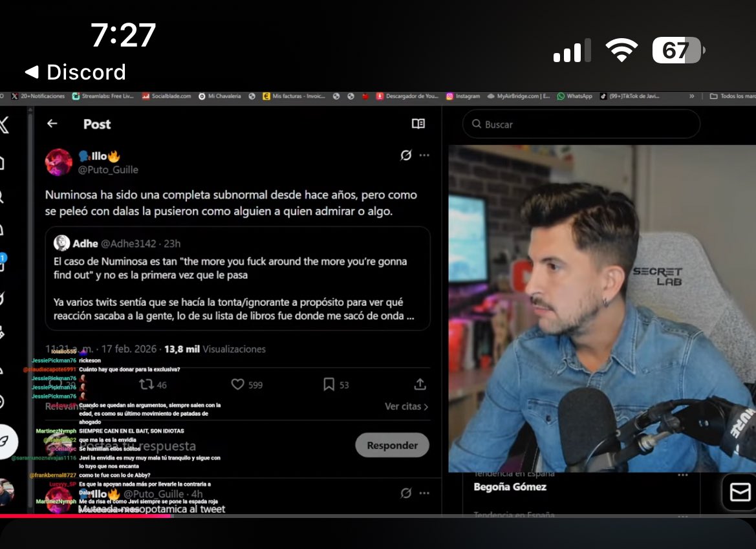Open the Socialblade.com bookmark
This screenshot has width=756, height=549.
pyautogui.click(x=166, y=96)
